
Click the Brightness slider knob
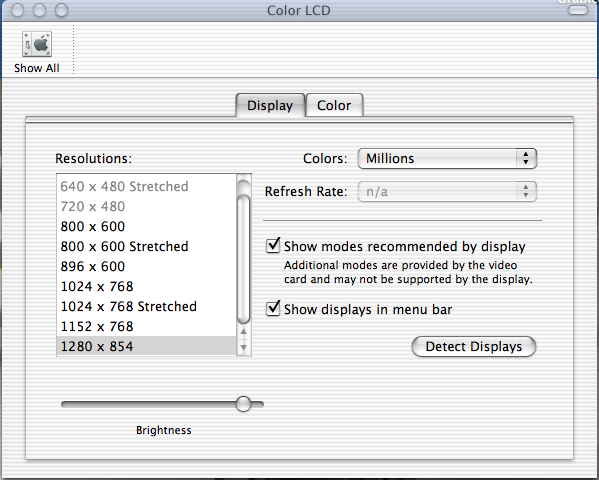[243, 404]
